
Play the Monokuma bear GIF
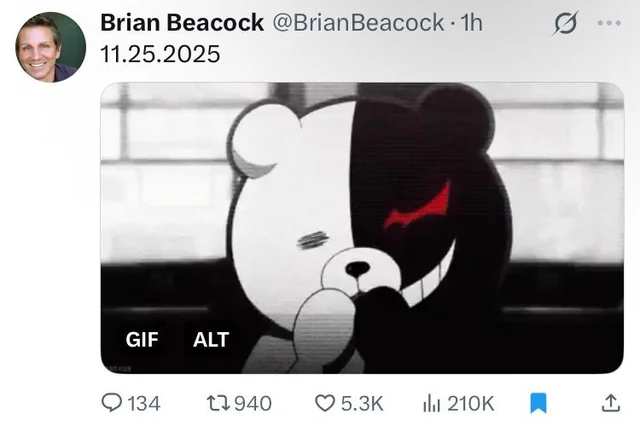(362, 228)
